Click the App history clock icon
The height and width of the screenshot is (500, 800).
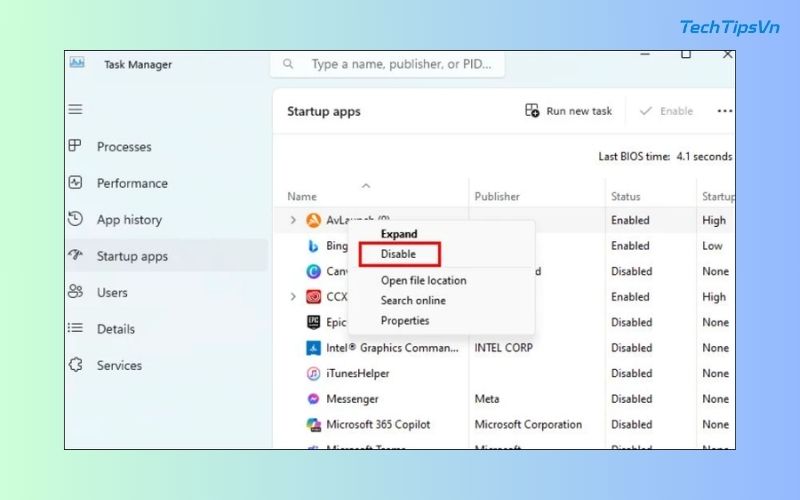[x=75, y=219]
